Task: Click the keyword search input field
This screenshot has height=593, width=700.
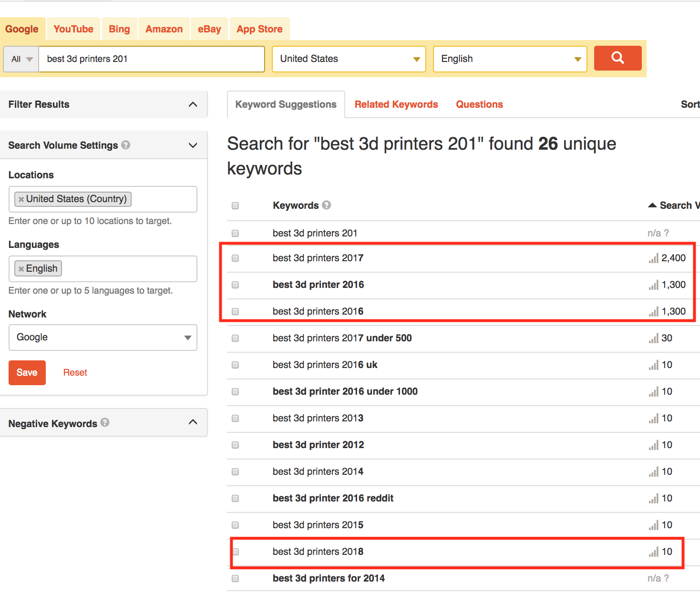Action: [x=152, y=59]
